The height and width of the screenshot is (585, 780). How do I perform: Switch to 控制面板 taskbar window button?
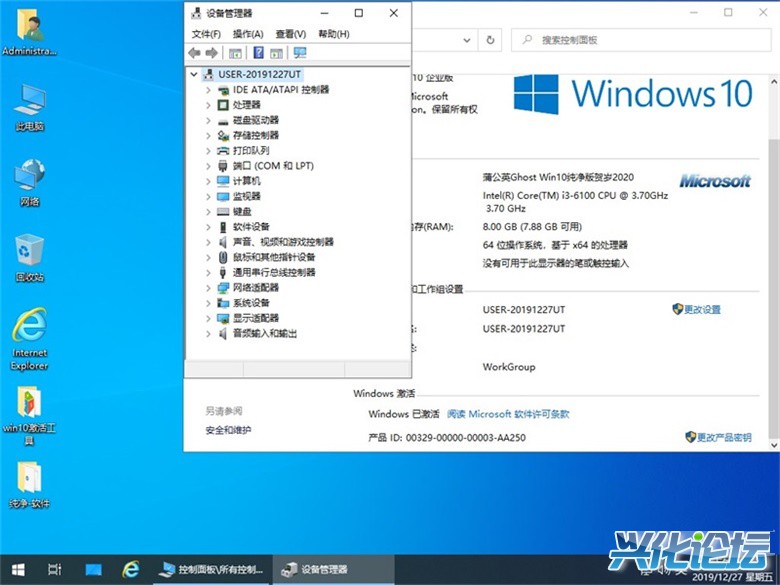pos(212,569)
